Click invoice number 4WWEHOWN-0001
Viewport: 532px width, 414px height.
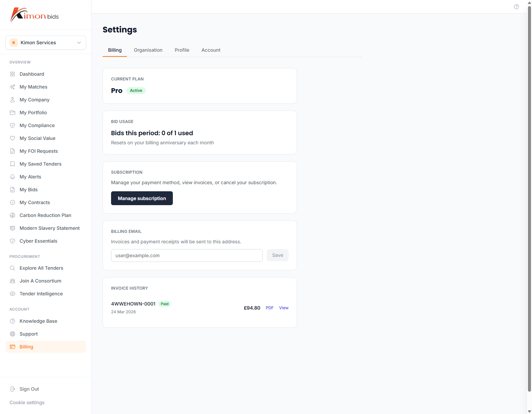pyautogui.click(x=133, y=304)
